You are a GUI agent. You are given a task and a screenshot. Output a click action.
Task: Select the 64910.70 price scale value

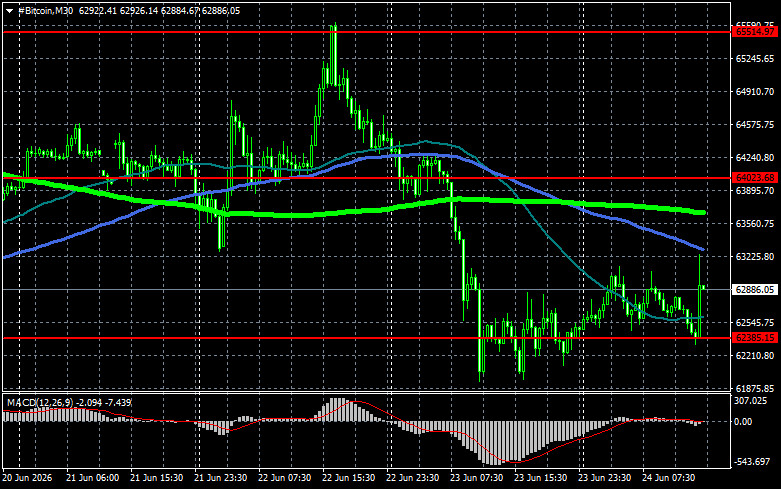(x=755, y=92)
